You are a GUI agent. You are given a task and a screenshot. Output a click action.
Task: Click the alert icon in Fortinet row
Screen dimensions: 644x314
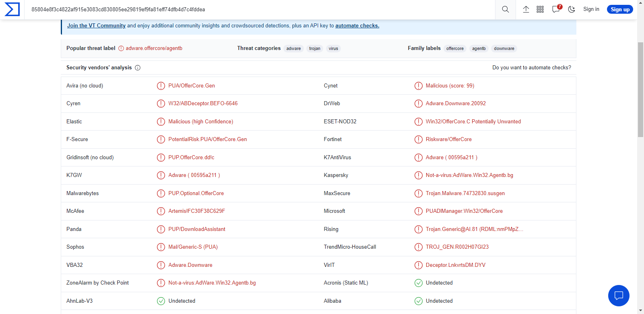click(419, 139)
